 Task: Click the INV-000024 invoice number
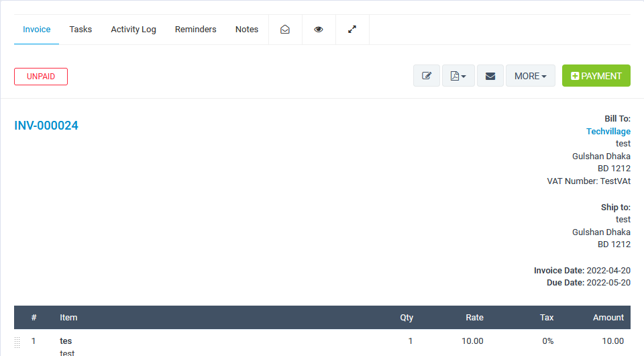coord(46,126)
